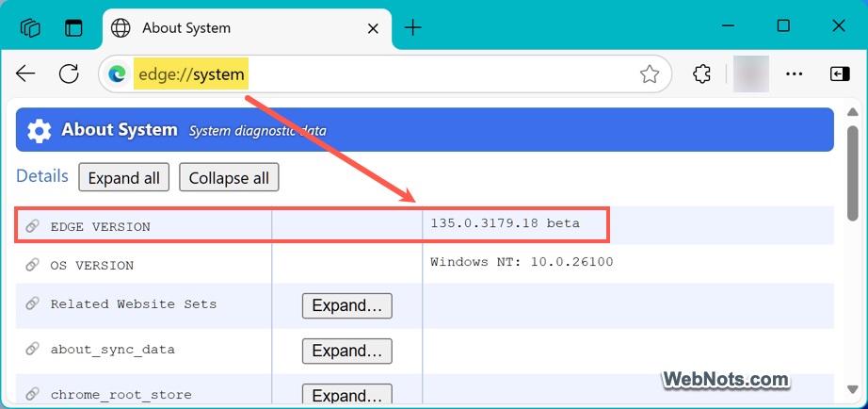Select the About System tab
This screenshot has width=868, height=409.
tap(247, 29)
